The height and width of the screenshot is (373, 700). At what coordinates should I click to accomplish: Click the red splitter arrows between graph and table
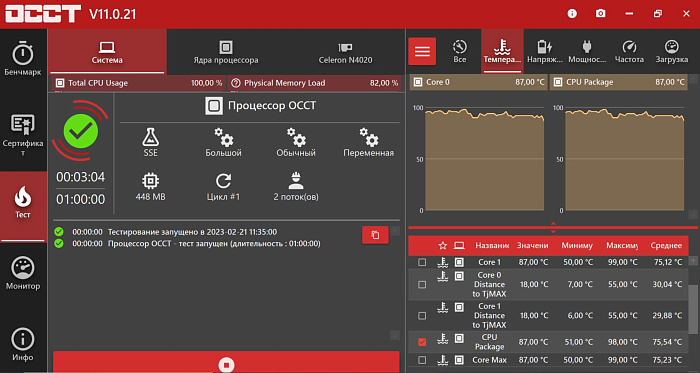pos(553,228)
